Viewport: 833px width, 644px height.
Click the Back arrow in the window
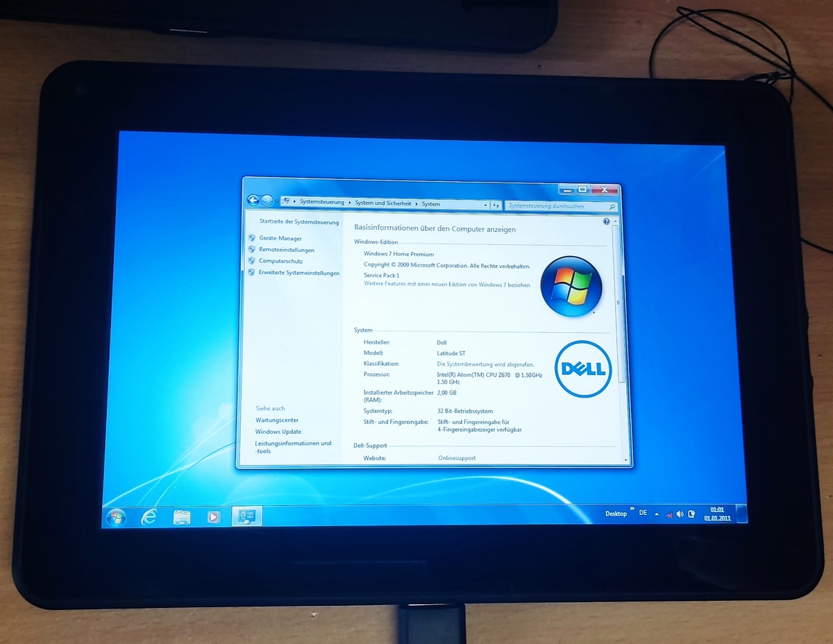(253, 201)
